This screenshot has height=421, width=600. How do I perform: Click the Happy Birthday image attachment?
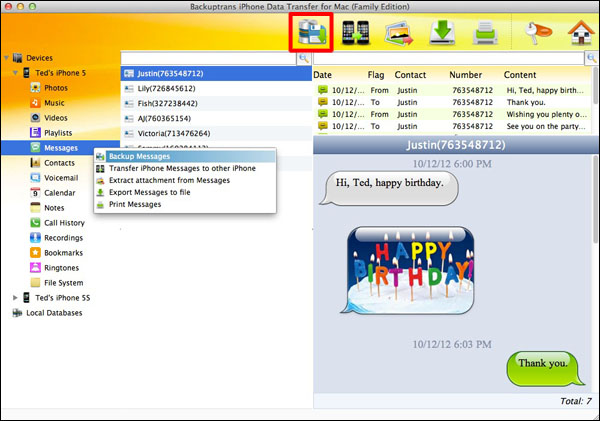[x=408, y=270]
